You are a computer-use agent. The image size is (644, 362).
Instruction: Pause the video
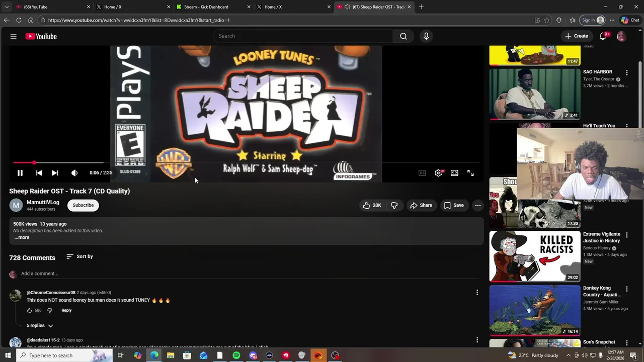click(20, 173)
